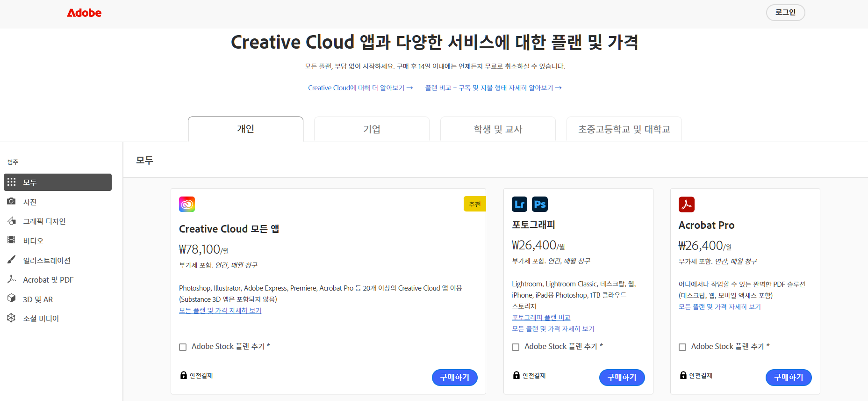Click the lock icon on Acrobat Pro card
This screenshot has height=401, width=868.
[x=683, y=375]
